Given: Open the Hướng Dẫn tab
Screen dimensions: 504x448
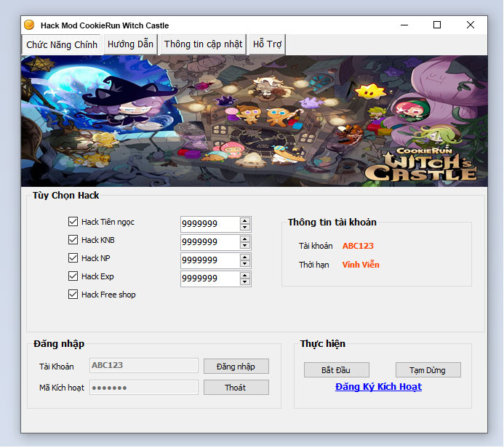Looking at the screenshot, I should pos(130,44).
